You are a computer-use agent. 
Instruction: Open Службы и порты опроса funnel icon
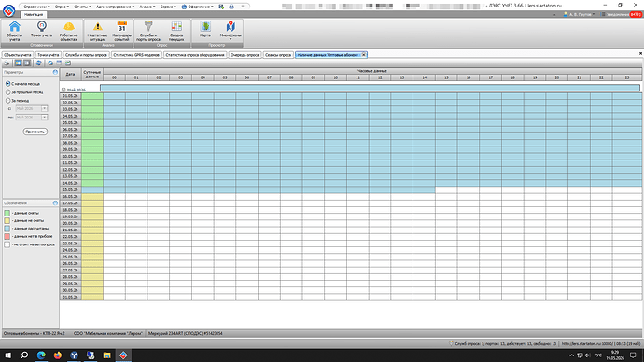148,31
